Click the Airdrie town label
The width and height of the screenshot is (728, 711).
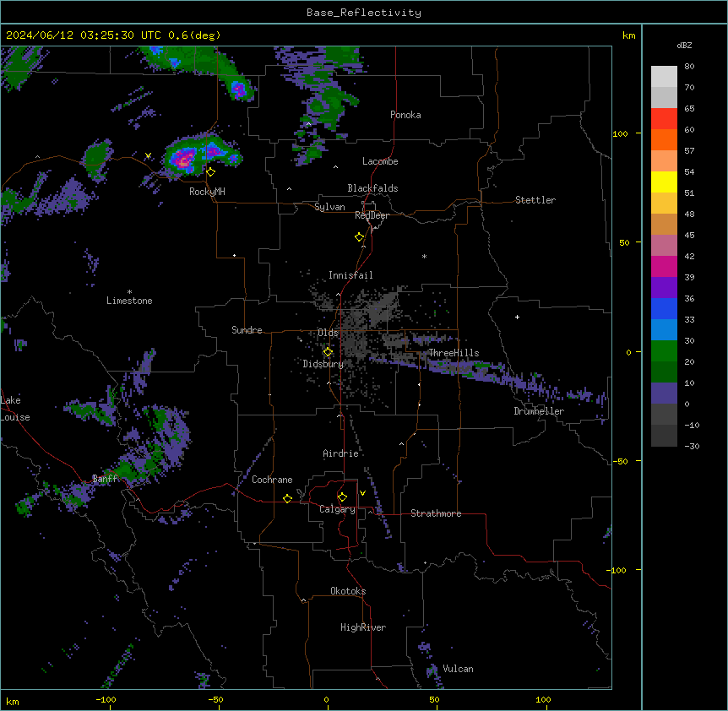tap(341, 453)
